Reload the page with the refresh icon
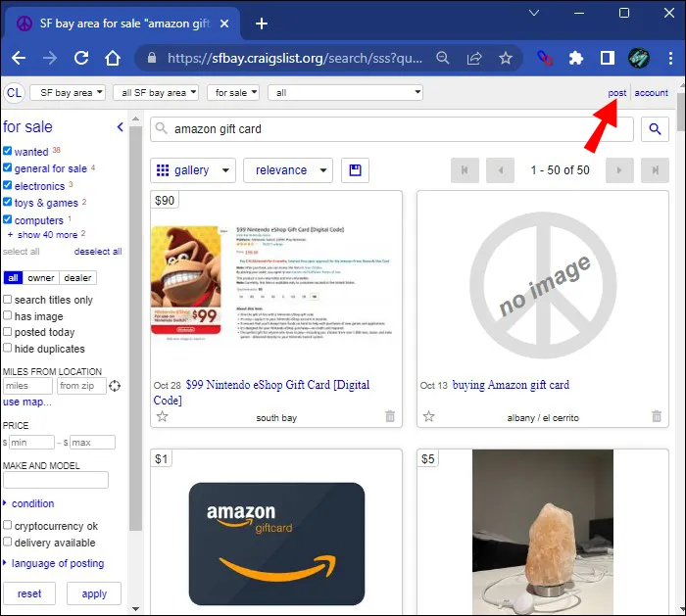The height and width of the screenshot is (616, 686). [x=81, y=58]
